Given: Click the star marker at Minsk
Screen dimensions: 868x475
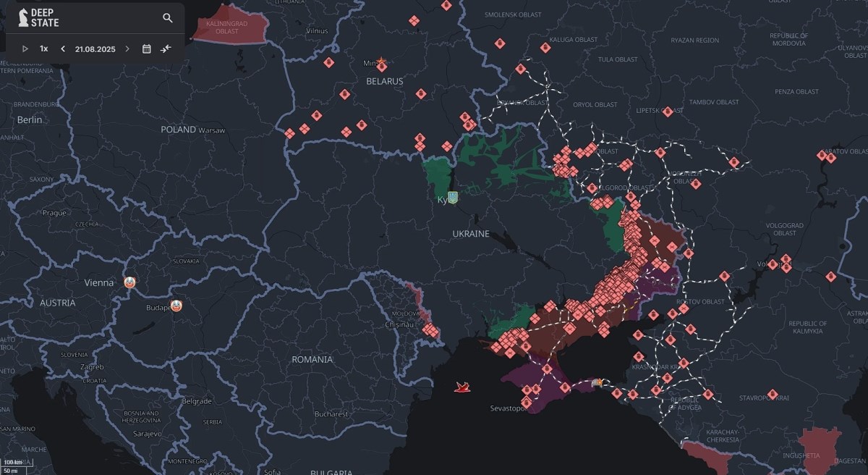Looking at the screenshot, I should (x=381, y=63).
